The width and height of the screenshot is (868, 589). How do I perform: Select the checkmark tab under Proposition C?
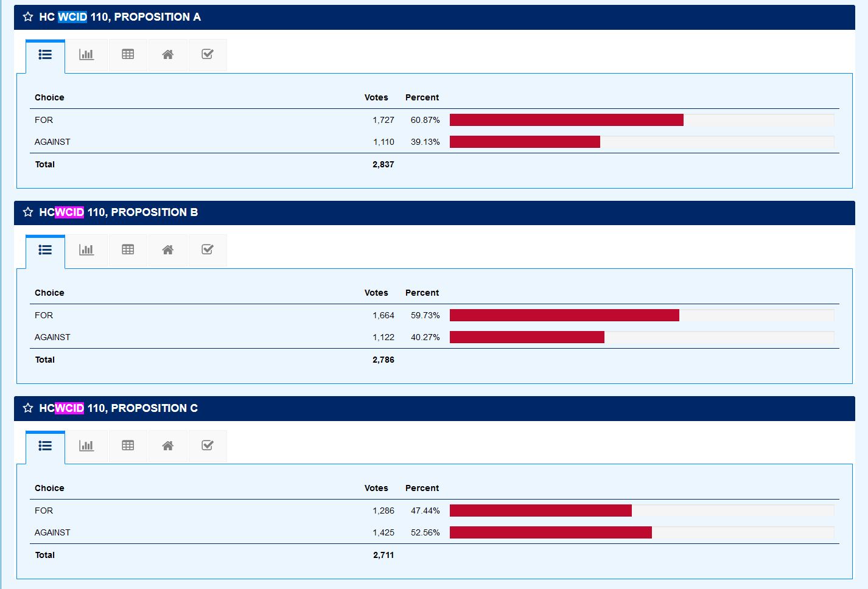coord(208,446)
